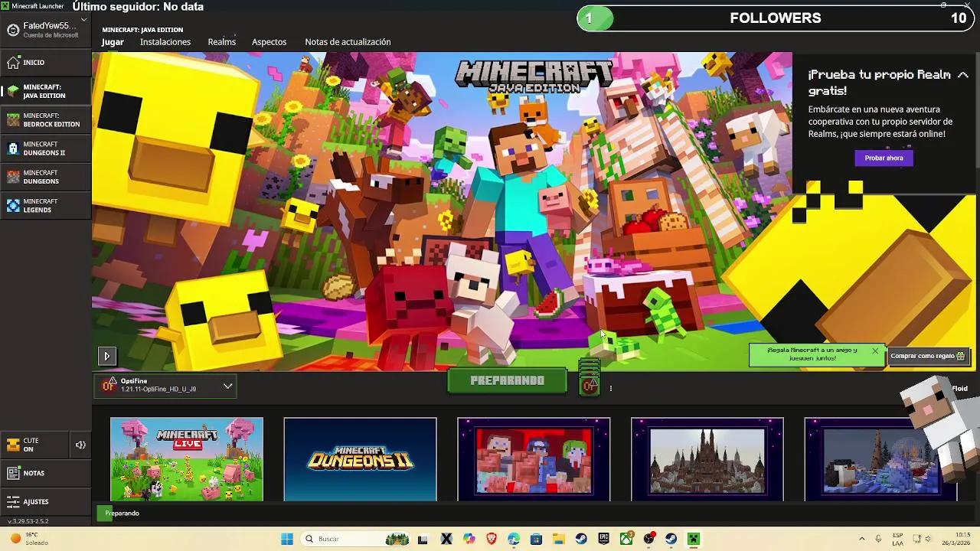Launch Microsoft Edge from taskbar
The height and width of the screenshot is (551, 980).
(514, 540)
